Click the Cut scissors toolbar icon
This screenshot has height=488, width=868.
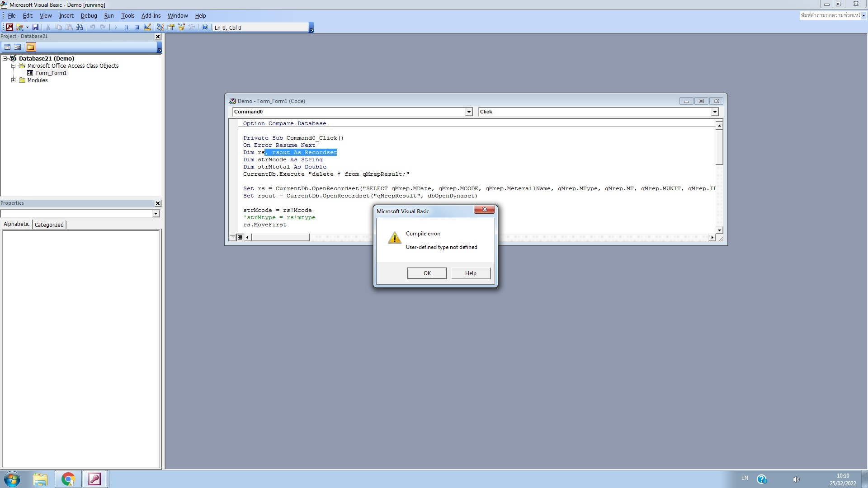[x=48, y=28]
